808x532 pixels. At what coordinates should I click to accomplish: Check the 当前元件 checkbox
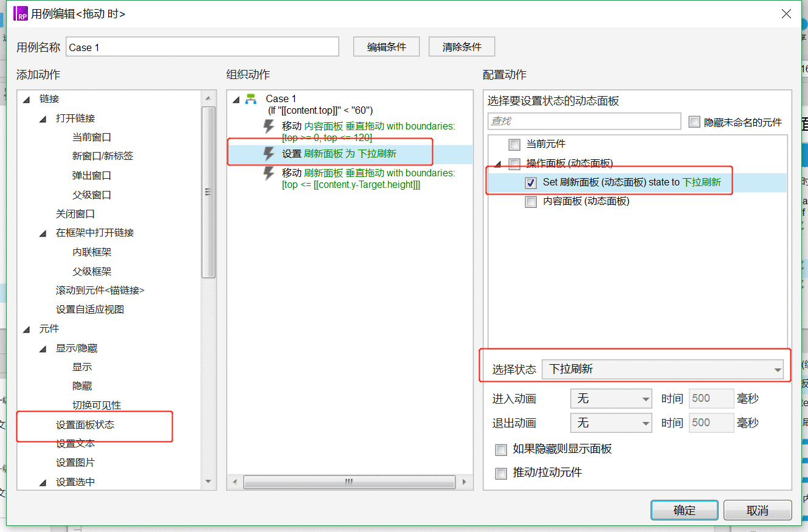coord(515,145)
